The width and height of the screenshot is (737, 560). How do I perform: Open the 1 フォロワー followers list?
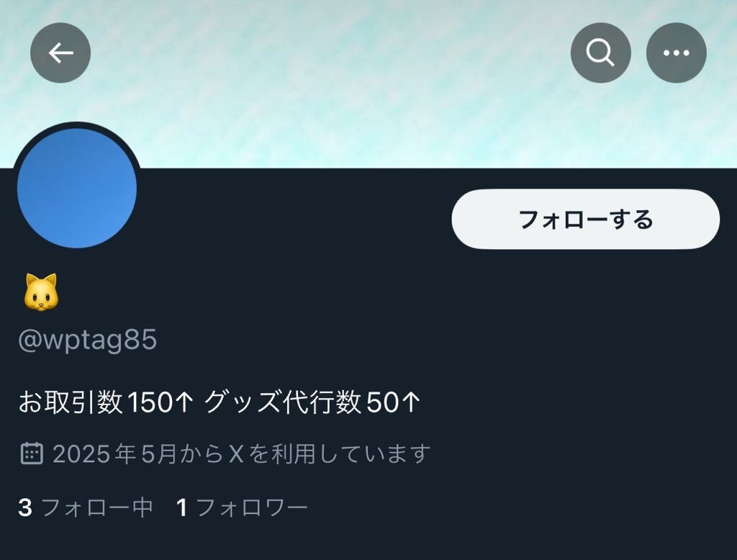point(242,507)
